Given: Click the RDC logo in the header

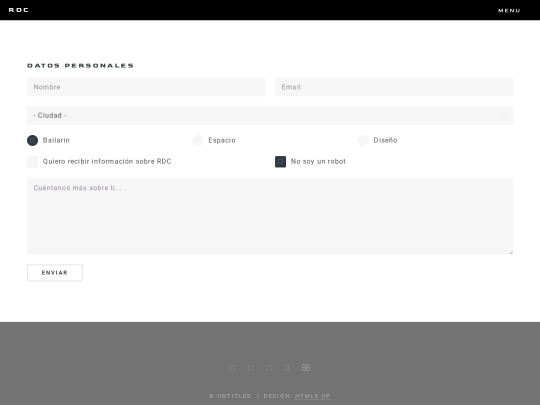Looking at the screenshot, I should pyautogui.click(x=19, y=10).
